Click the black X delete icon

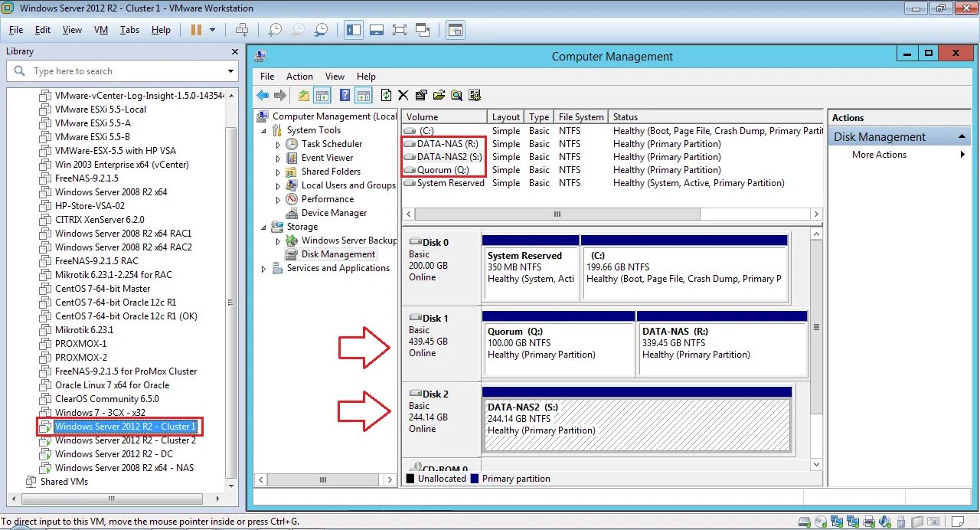coord(403,95)
